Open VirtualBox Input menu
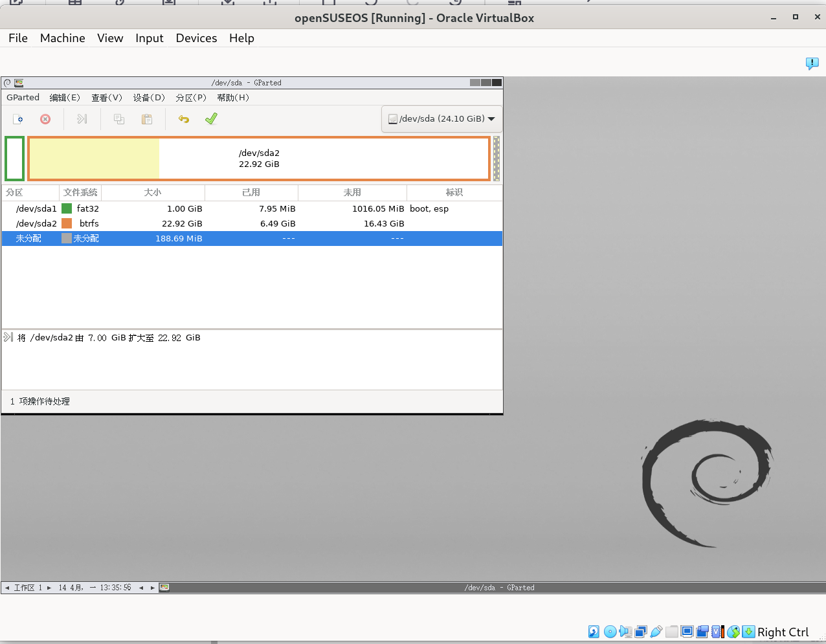Image resolution: width=826 pixels, height=644 pixels. 150,38
